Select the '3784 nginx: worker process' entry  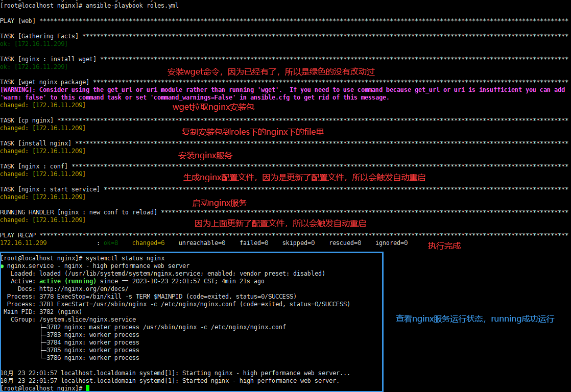point(93,342)
